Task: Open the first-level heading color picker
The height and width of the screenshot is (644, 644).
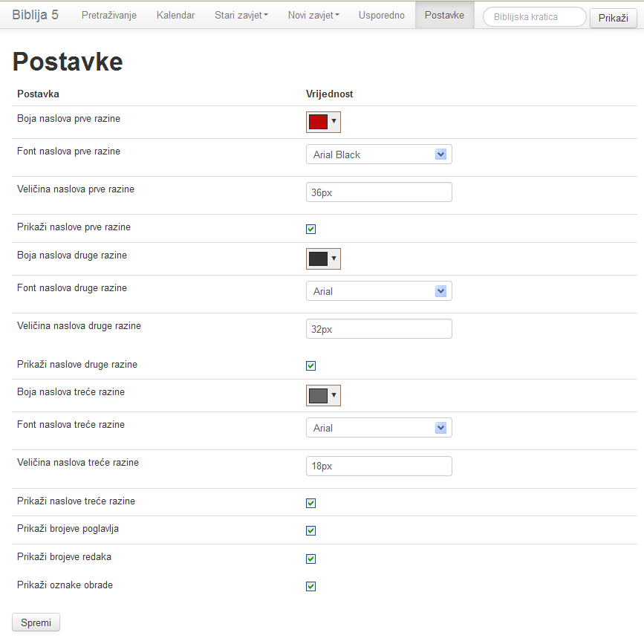Action: coord(323,122)
